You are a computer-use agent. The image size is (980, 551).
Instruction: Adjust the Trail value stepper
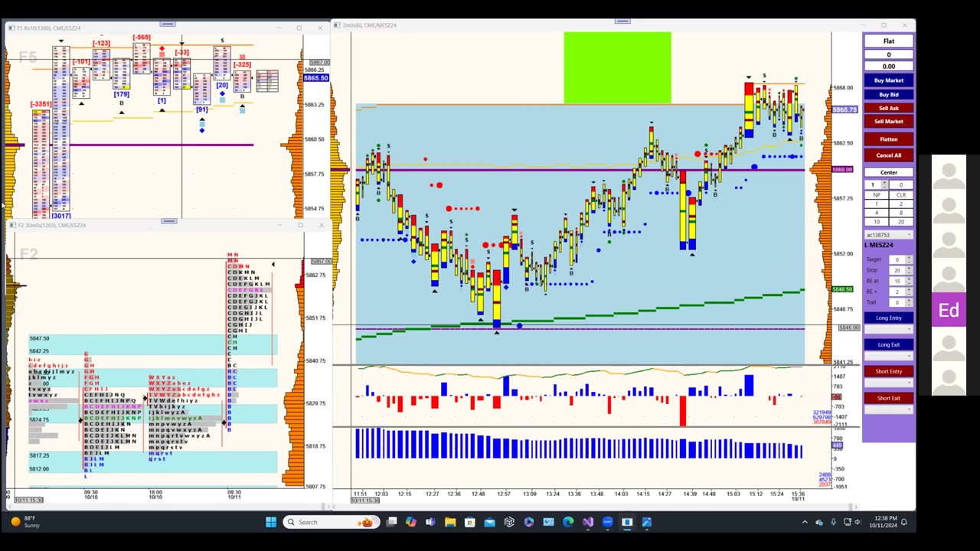click(909, 302)
